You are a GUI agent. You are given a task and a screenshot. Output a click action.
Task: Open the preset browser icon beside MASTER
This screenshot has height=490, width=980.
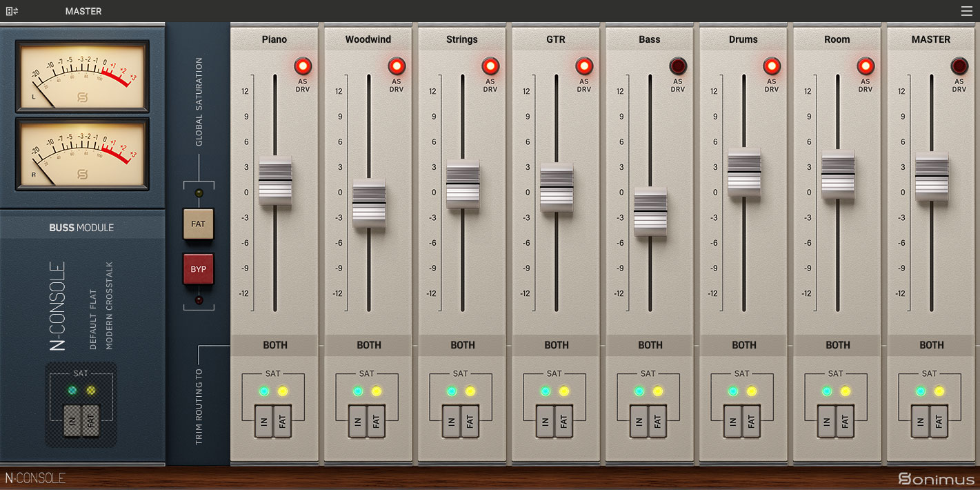click(12, 11)
